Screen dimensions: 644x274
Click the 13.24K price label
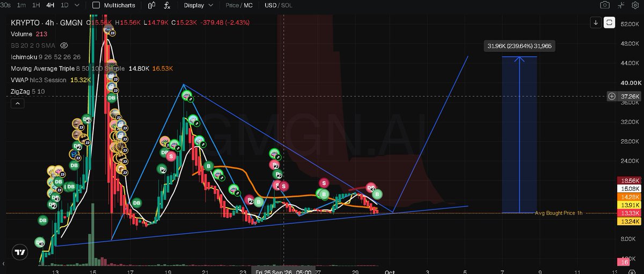tap(630, 221)
